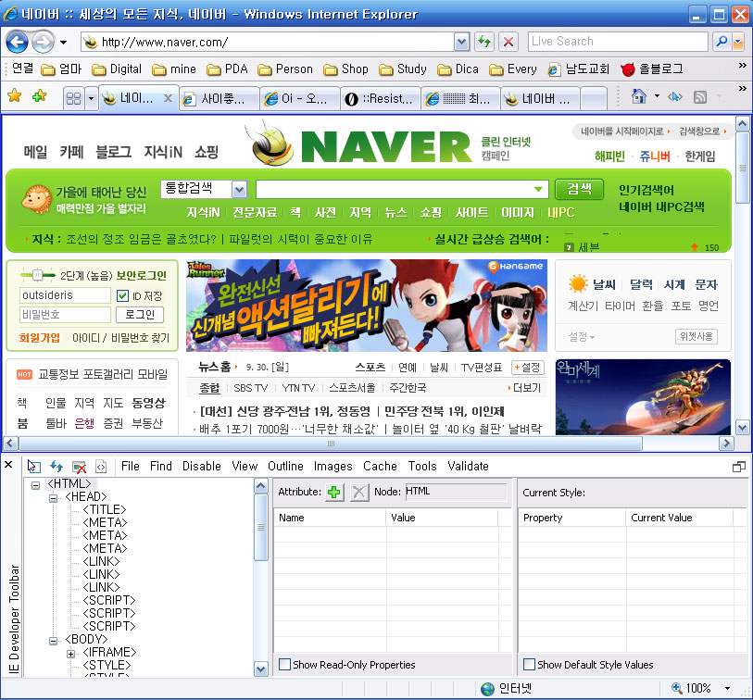Click the Home page icon
753x700 pixels.
click(x=639, y=96)
